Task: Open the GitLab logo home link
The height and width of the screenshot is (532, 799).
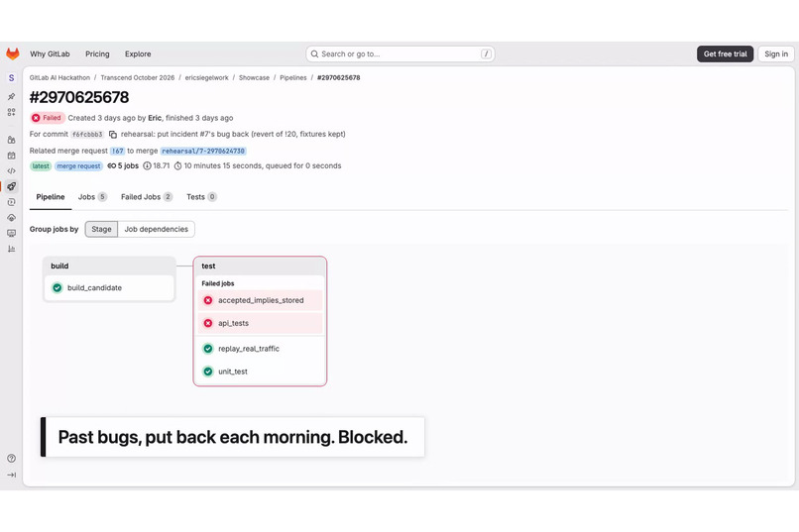Action: point(13,53)
